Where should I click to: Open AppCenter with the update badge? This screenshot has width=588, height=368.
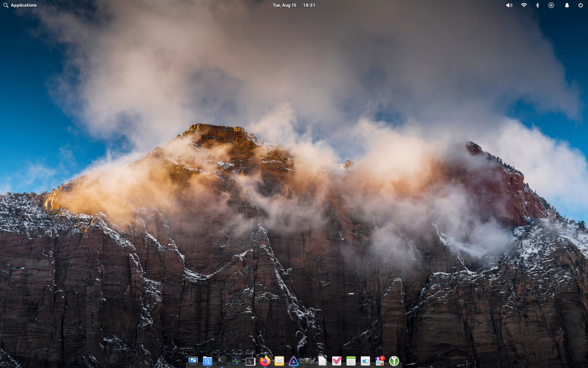click(379, 361)
